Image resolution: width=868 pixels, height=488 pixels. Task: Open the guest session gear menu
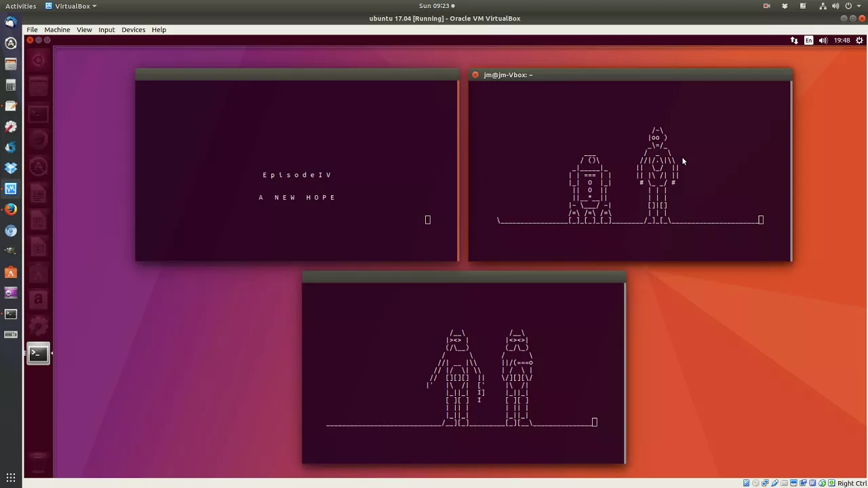[859, 41]
